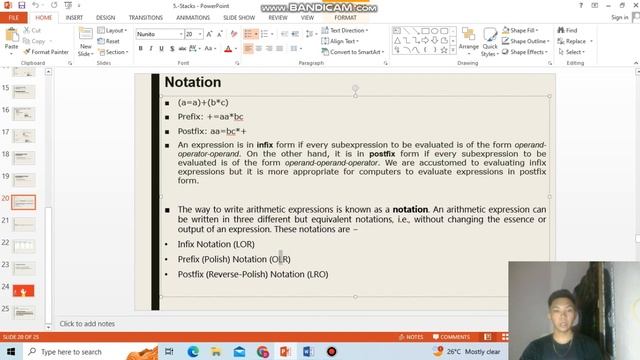Toggle Bold formatting
Viewport: 640px width, 360px height.
point(140,49)
